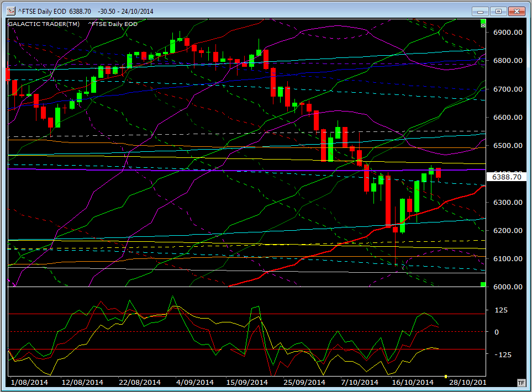The width and height of the screenshot is (532, 392).
Task: Click the title bar text ^FTSE Daily EOD 6388.70
Action: tap(54, 12)
